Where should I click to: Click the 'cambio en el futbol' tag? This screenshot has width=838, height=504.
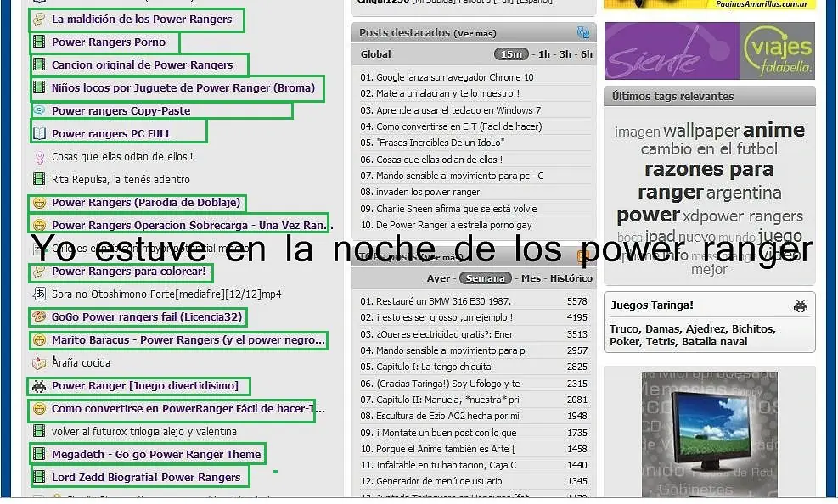709,149
